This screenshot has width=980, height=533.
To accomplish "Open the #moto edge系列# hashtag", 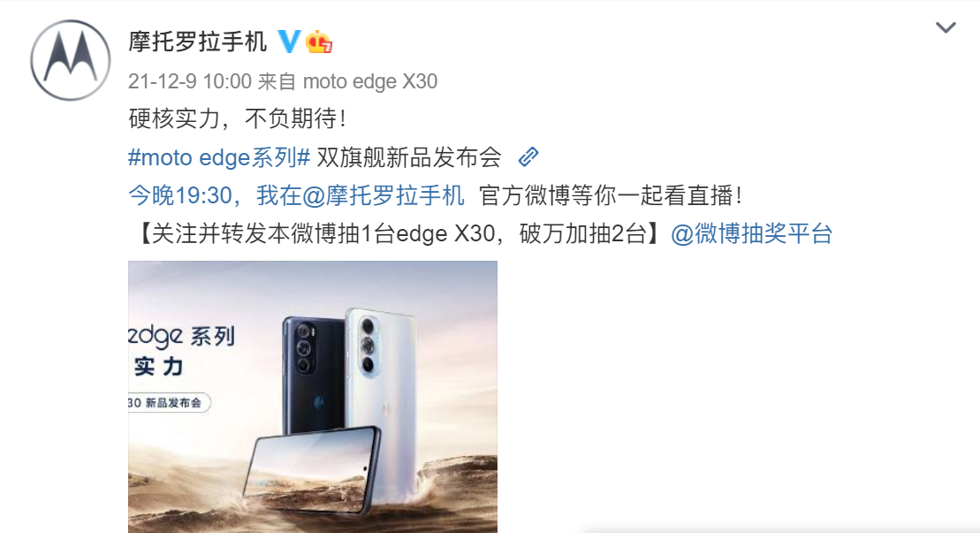I will click(x=219, y=156).
